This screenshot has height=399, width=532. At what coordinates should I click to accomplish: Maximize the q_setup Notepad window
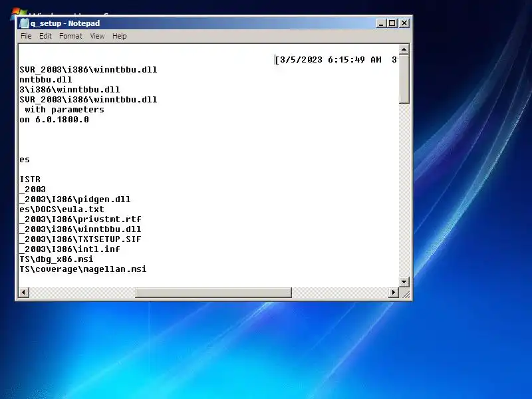pos(392,23)
